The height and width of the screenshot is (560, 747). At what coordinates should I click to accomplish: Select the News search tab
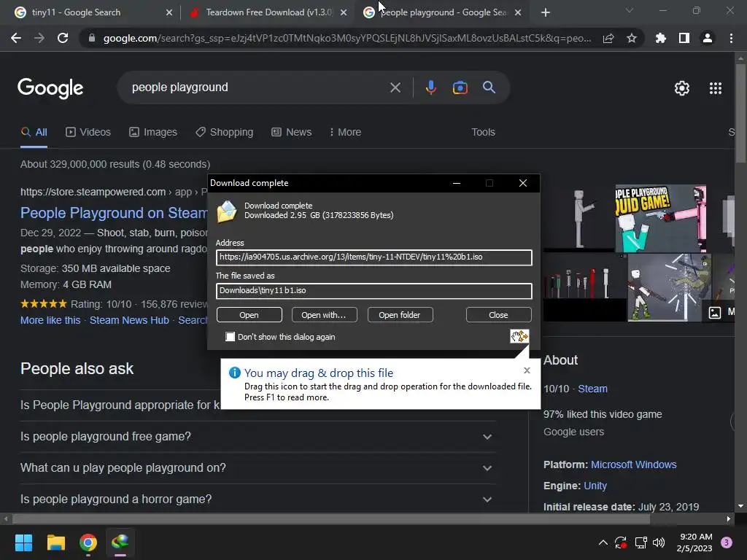(x=292, y=132)
